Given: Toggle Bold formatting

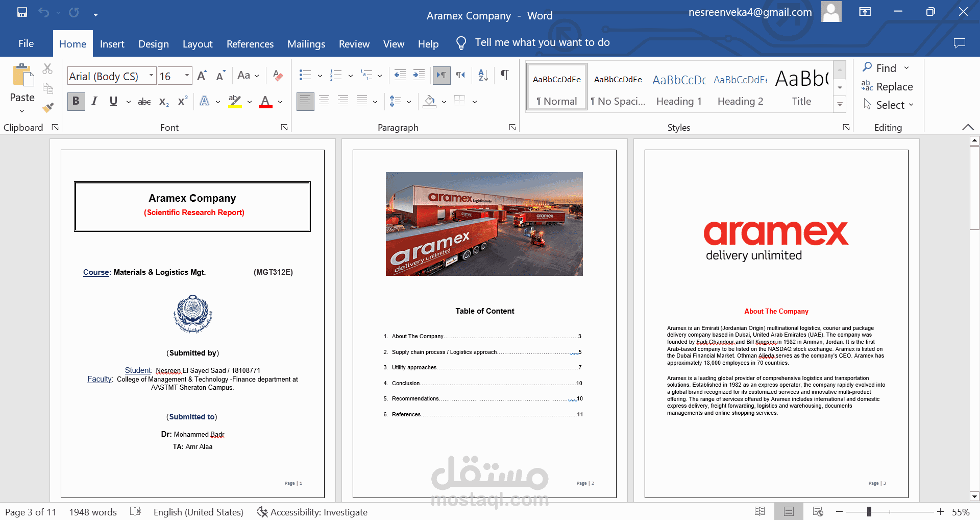Looking at the screenshot, I should point(76,101).
